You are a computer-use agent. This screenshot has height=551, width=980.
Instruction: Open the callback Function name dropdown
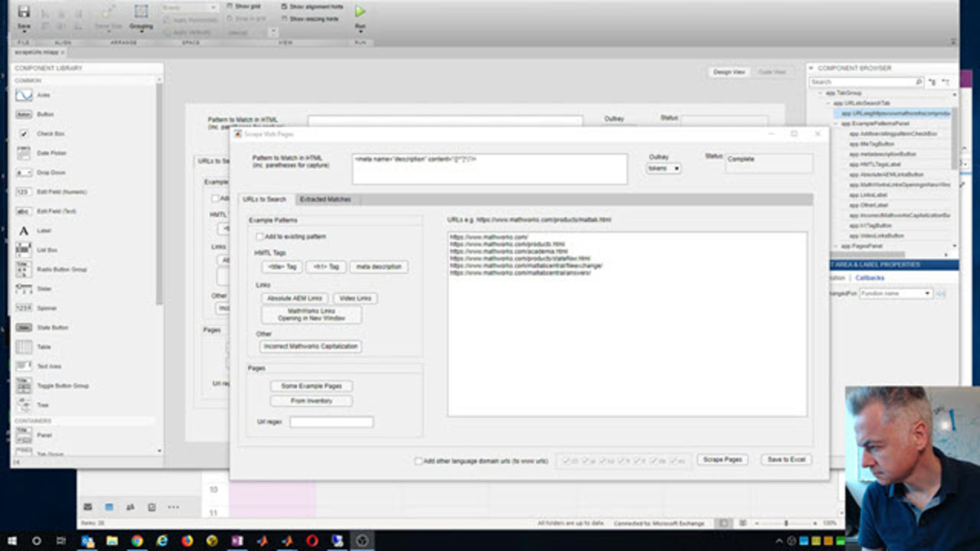pos(894,293)
